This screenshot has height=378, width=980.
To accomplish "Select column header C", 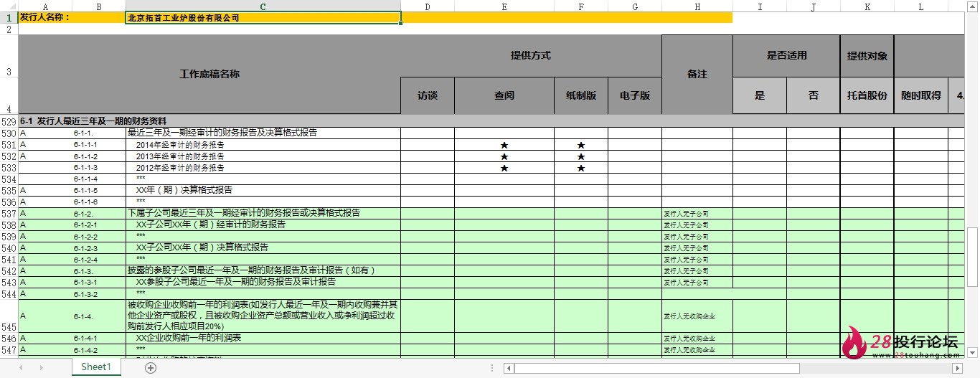I will (263, 6).
